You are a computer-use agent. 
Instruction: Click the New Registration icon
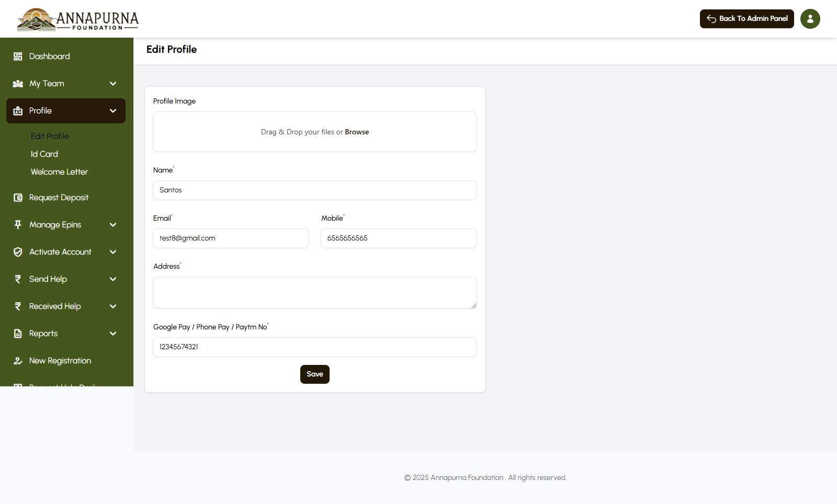(18, 361)
